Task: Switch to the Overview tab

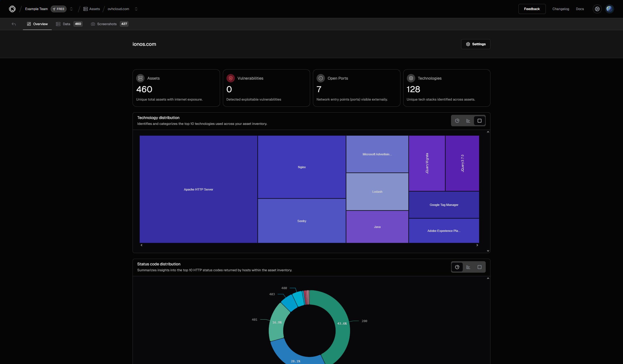Action: tap(37, 24)
